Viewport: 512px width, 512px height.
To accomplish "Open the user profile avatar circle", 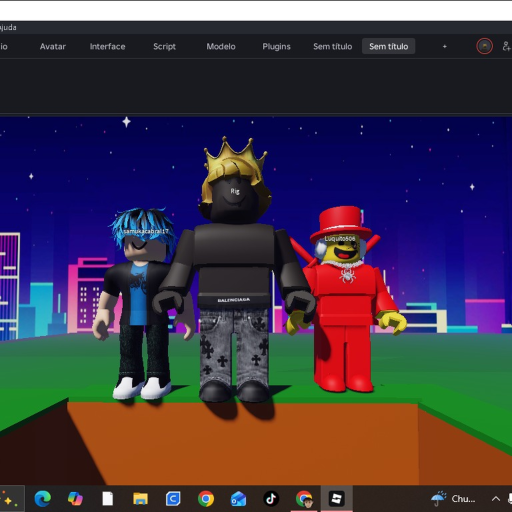I will coord(484,46).
